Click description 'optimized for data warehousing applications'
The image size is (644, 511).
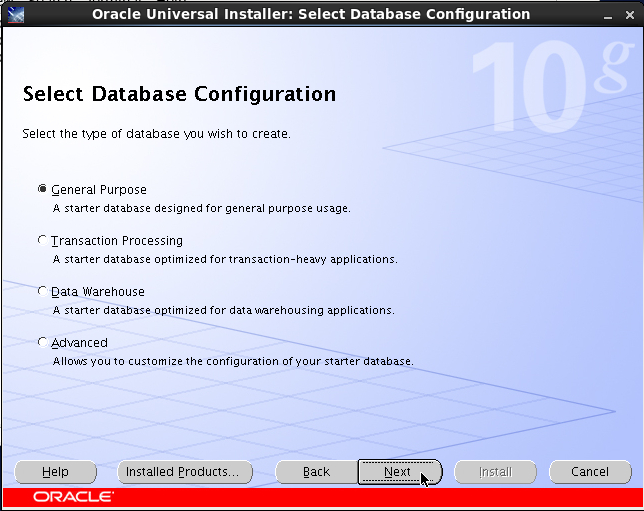(x=274, y=310)
